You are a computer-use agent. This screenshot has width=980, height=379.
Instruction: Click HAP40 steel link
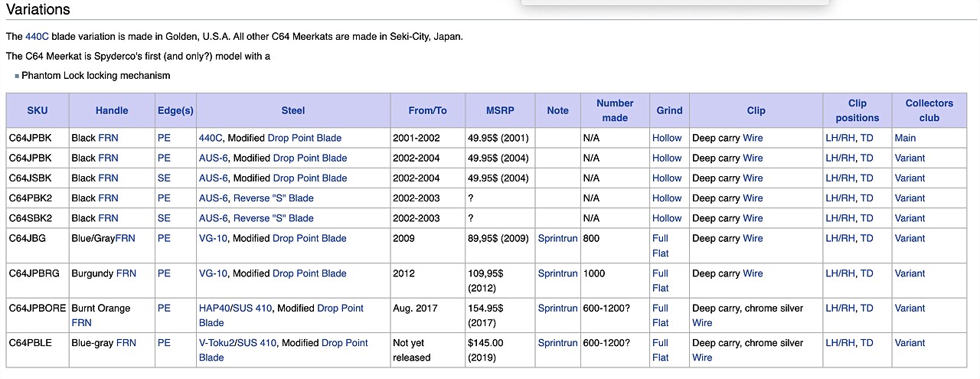point(216,308)
